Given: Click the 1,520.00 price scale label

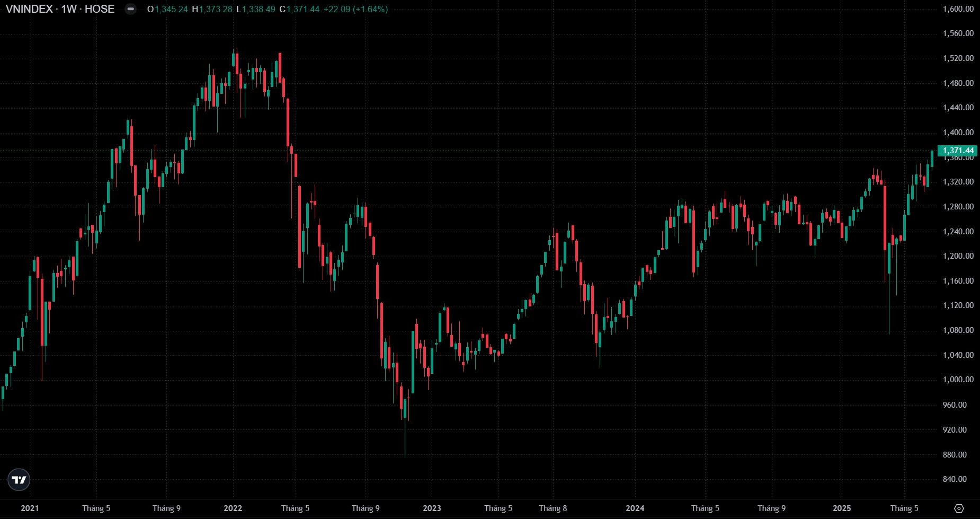Looking at the screenshot, I should point(958,58).
